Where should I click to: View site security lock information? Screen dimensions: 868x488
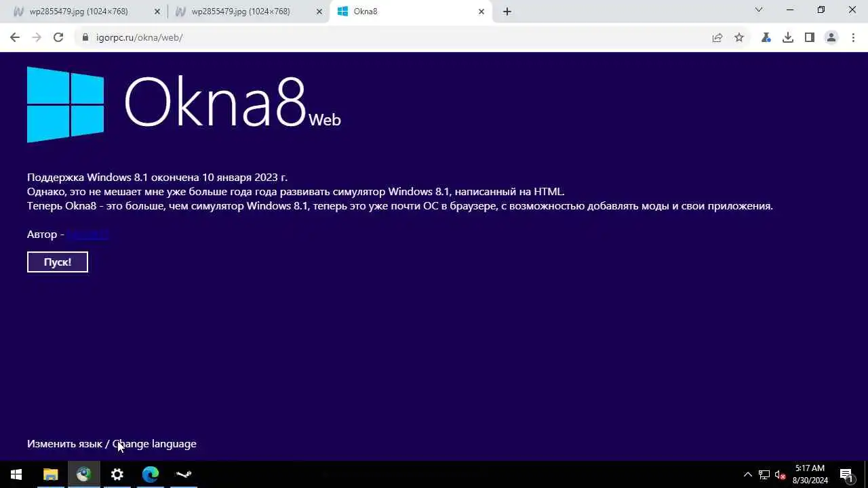coord(85,37)
